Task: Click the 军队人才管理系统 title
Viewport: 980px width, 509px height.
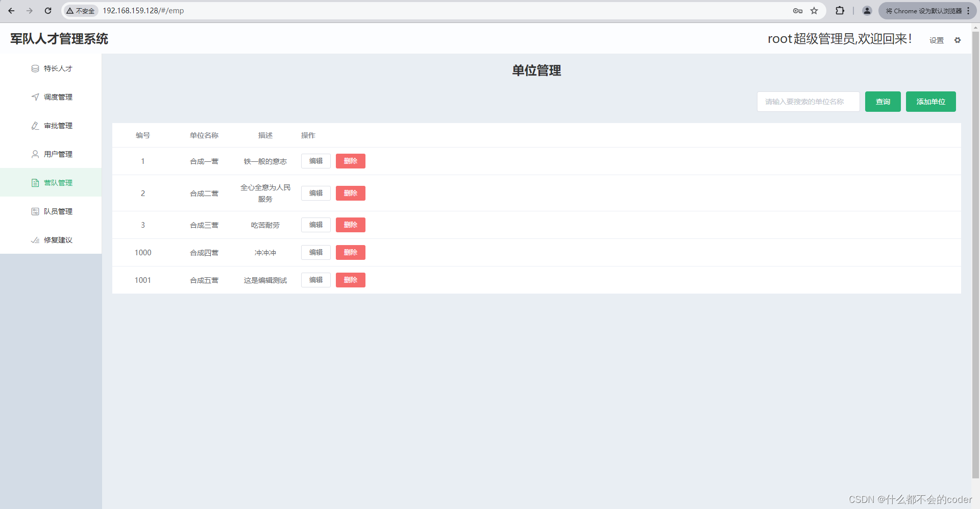Action: tap(59, 39)
